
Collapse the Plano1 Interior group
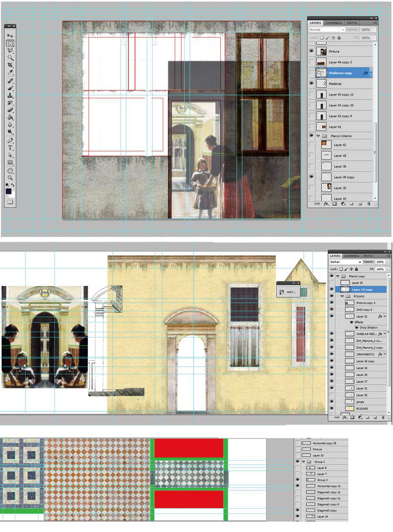coord(318,136)
